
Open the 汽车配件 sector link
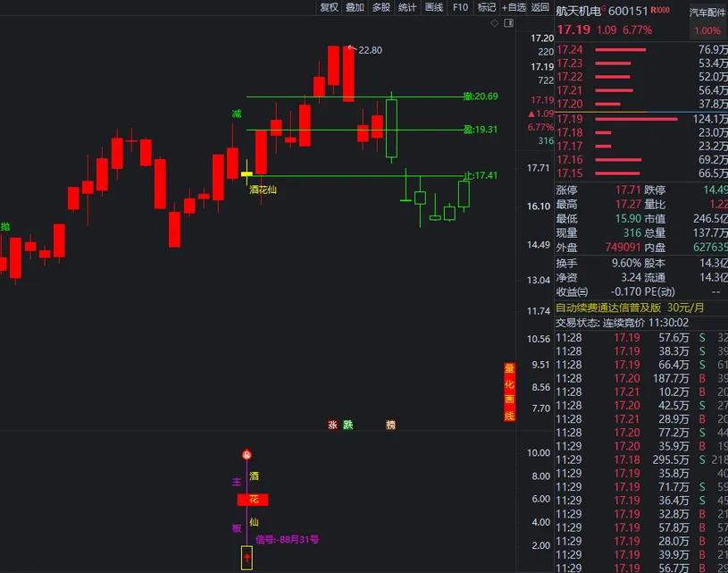(707, 13)
